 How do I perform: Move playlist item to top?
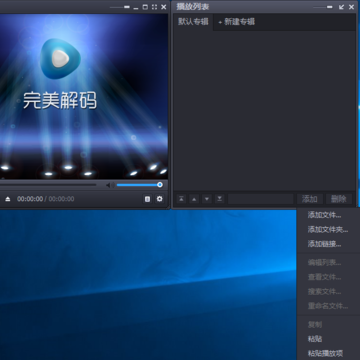click(x=181, y=199)
